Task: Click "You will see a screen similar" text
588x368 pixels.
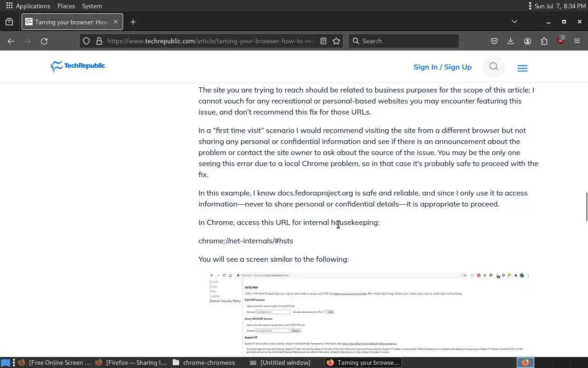Action: point(273,259)
